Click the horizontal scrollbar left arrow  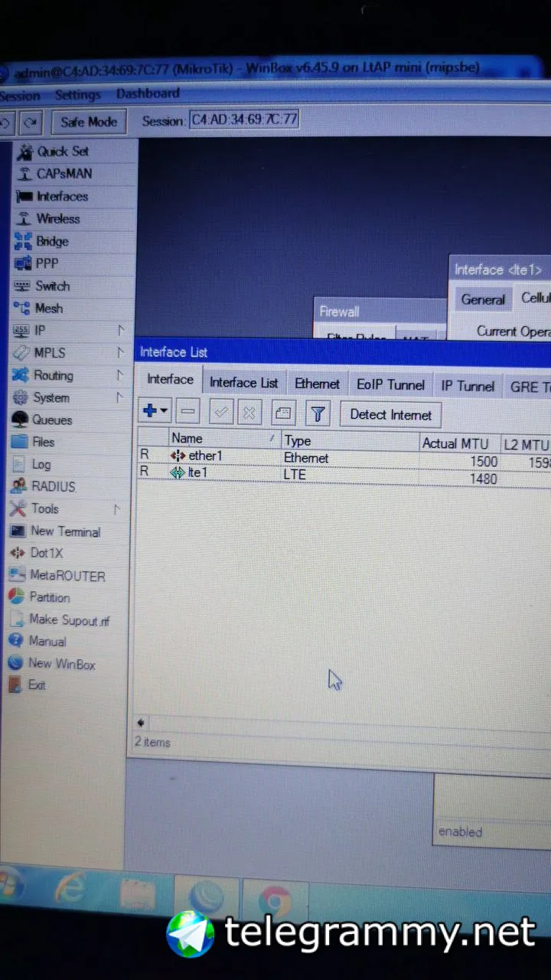click(141, 722)
